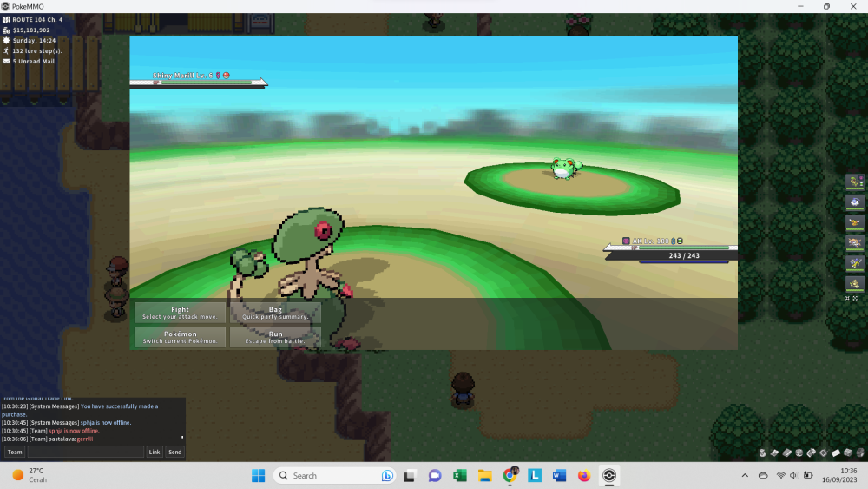Click the running lure steps icon

coord(6,50)
